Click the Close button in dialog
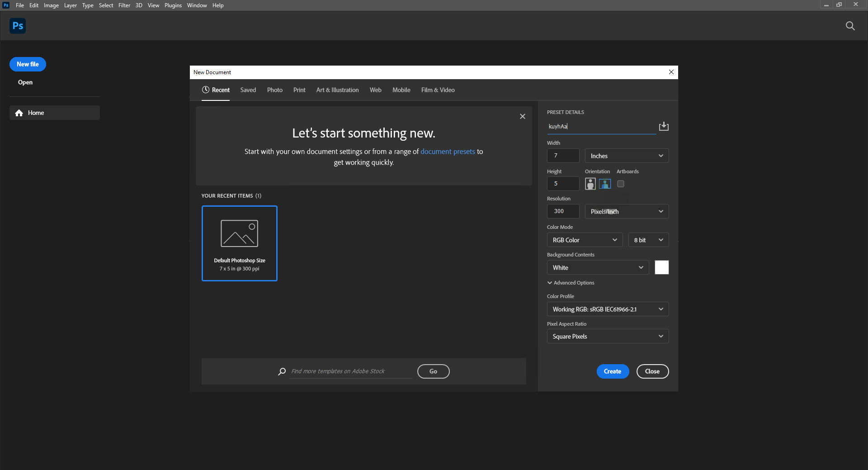This screenshot has width=868, height=470. (x=652, y=371)
